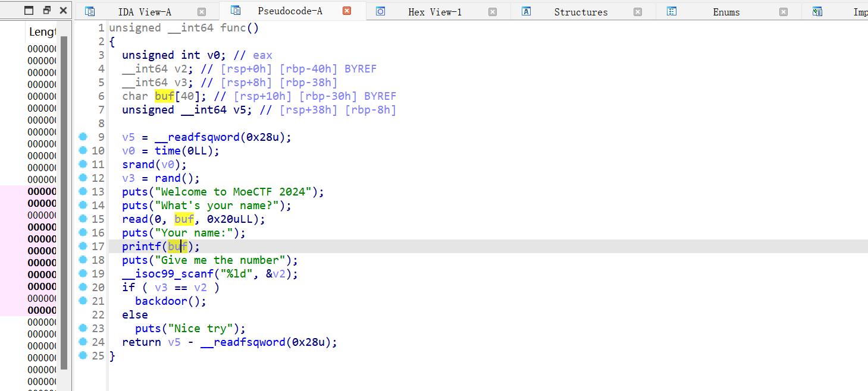The width and height of the screenshot is (868, 391).
Task: Click the IDA View-A tab icon
Action: click(x=90, y=11)
